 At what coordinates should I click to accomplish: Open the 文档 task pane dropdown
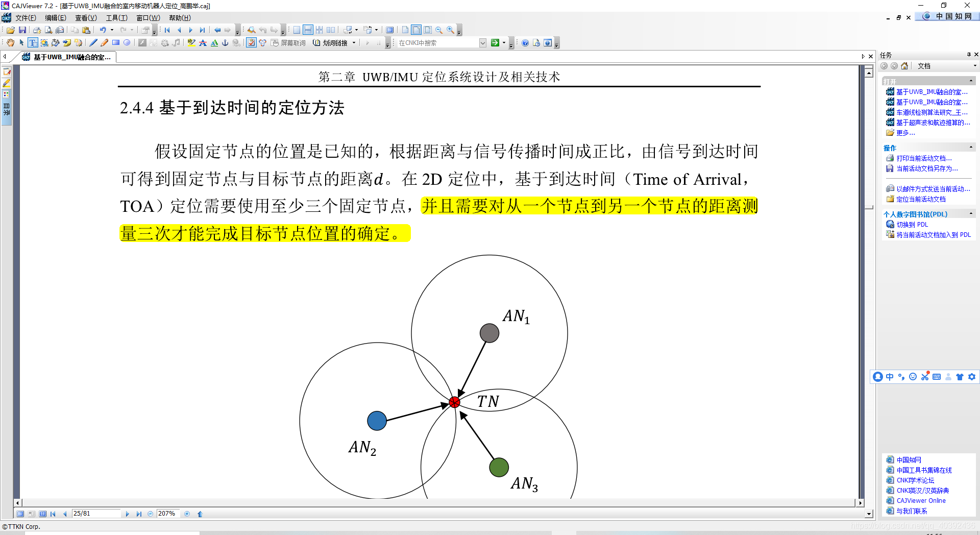pos(975,66)
